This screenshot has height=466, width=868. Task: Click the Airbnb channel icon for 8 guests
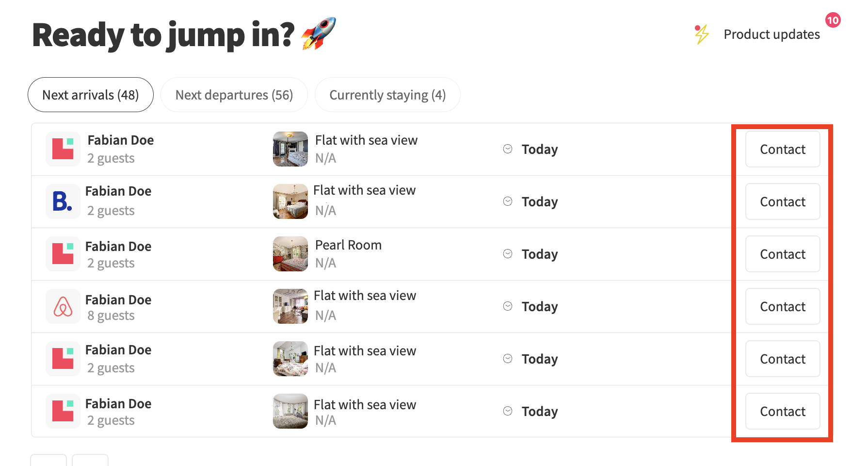click(63, 306)
